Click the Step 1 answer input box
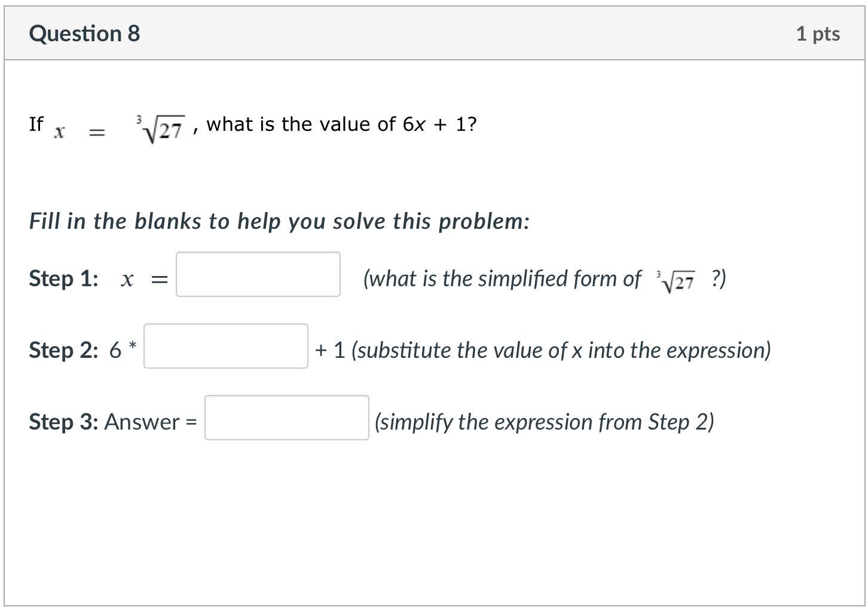Image resolution: width=868 pixels, height=607 pixels. (258, 274)
